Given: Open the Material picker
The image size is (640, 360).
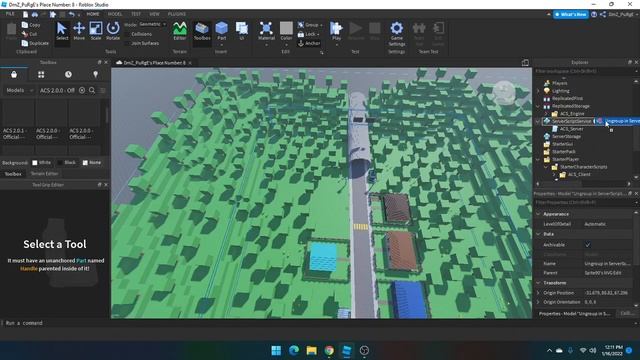Looking at the screenshot, I should pos(266,31).
